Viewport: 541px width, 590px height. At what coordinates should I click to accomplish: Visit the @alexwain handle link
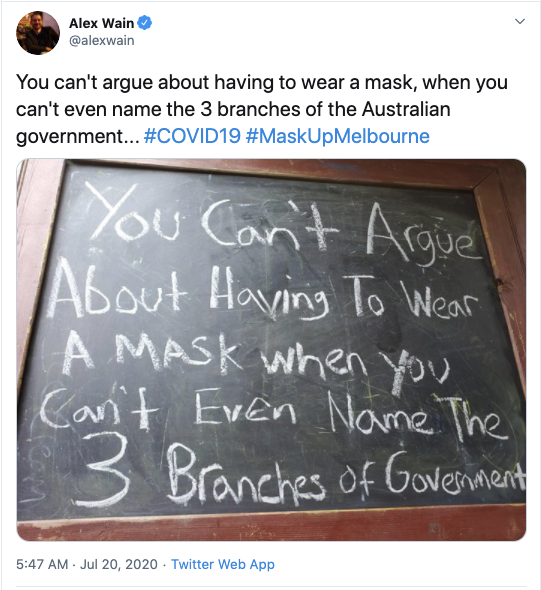point(102,40)
